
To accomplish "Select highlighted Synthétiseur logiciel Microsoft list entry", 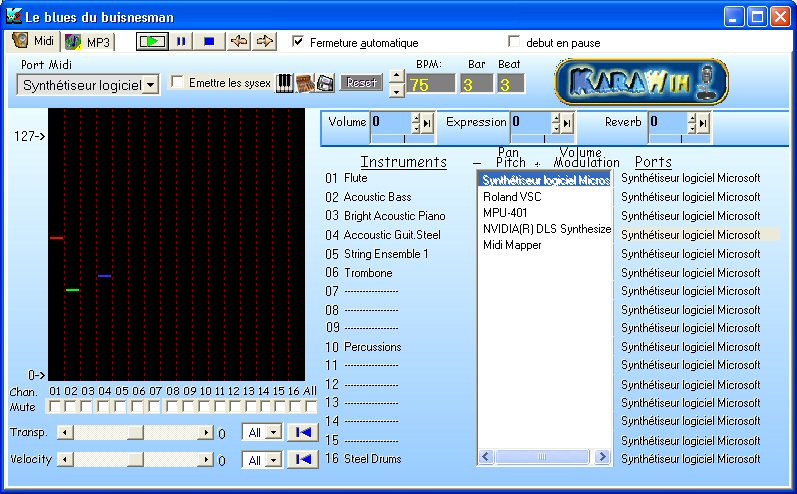I will click(x=545, y=180).
